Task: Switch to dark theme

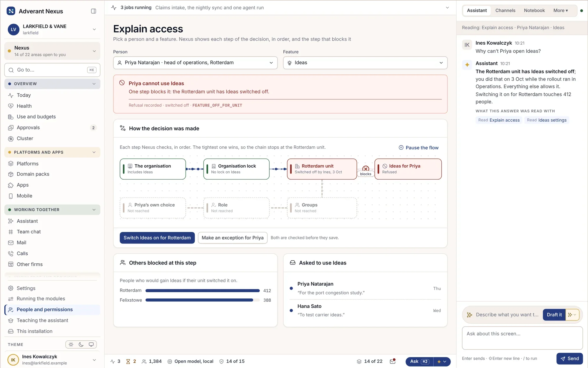Action: pyautogui.click(x=81, y=344)
